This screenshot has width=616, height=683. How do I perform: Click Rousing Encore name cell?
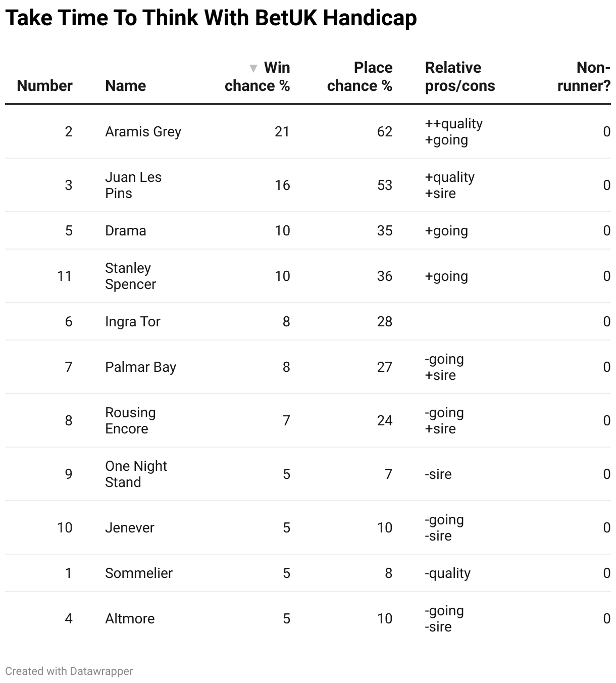(x=130, y=421)
